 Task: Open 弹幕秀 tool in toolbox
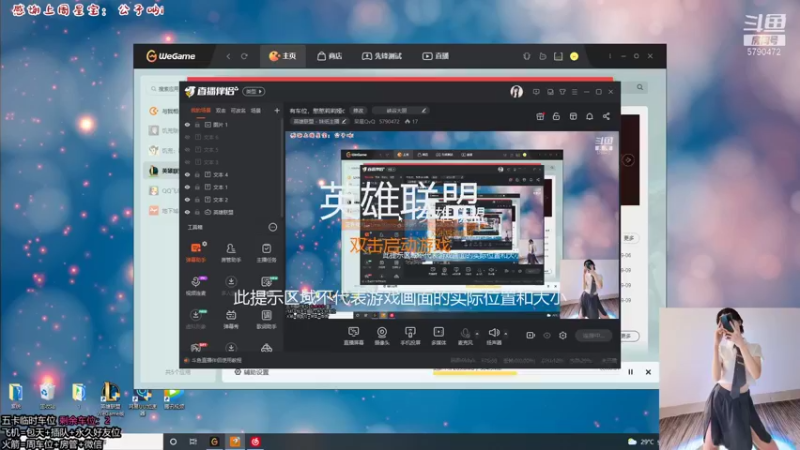[231, 319]
